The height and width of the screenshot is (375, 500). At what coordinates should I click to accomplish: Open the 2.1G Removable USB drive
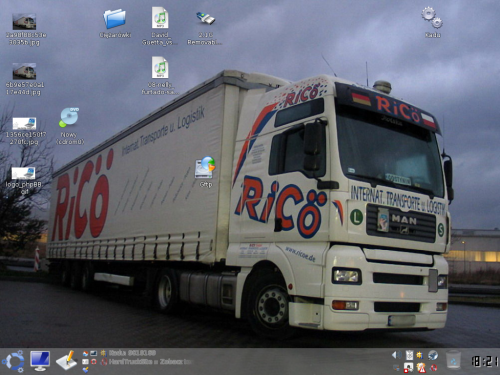205,27
